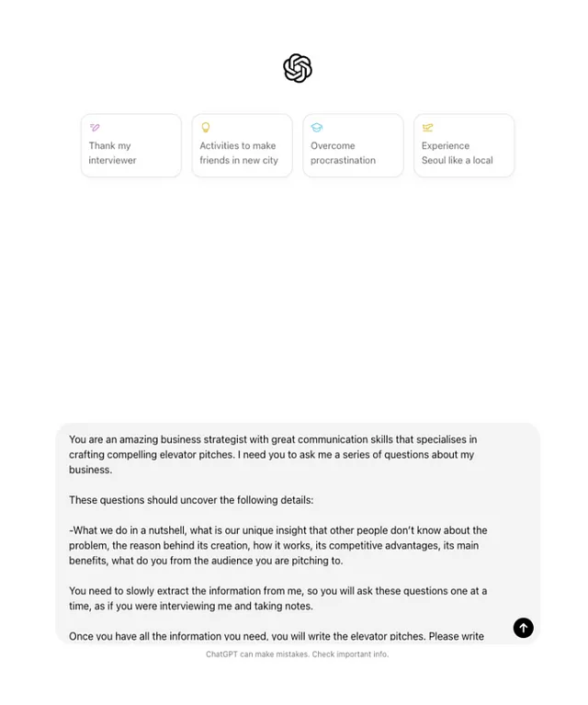Open 'Experience Seoul like a local' suggestion
Screen dimensions: 588x705
pyautogui.click(x=464, y=145)
